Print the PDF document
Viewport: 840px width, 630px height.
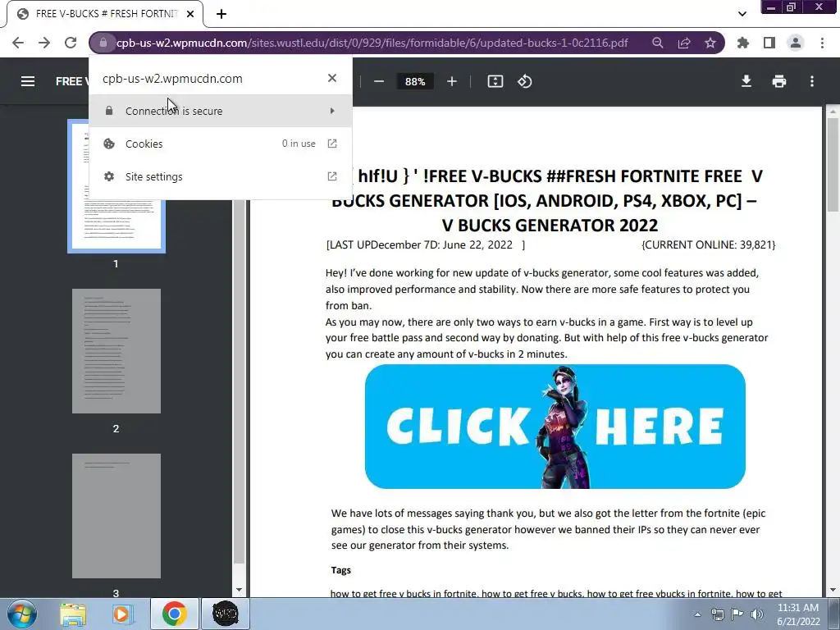(x=779, y=81)
